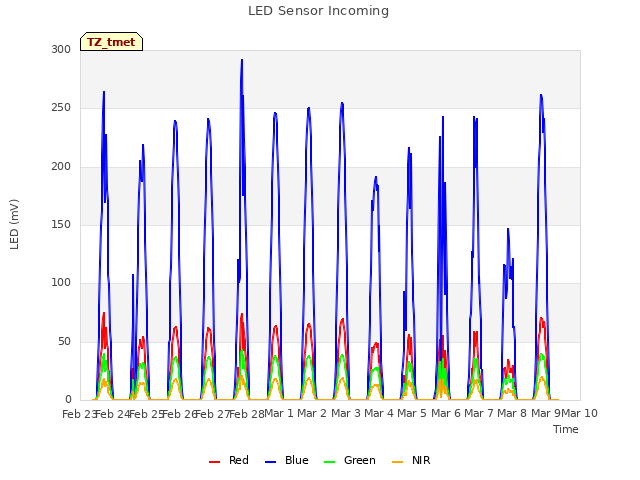Click the Mar 7 x-axis date label
This screenshot has width=640, height=480.
pos(479,413)
